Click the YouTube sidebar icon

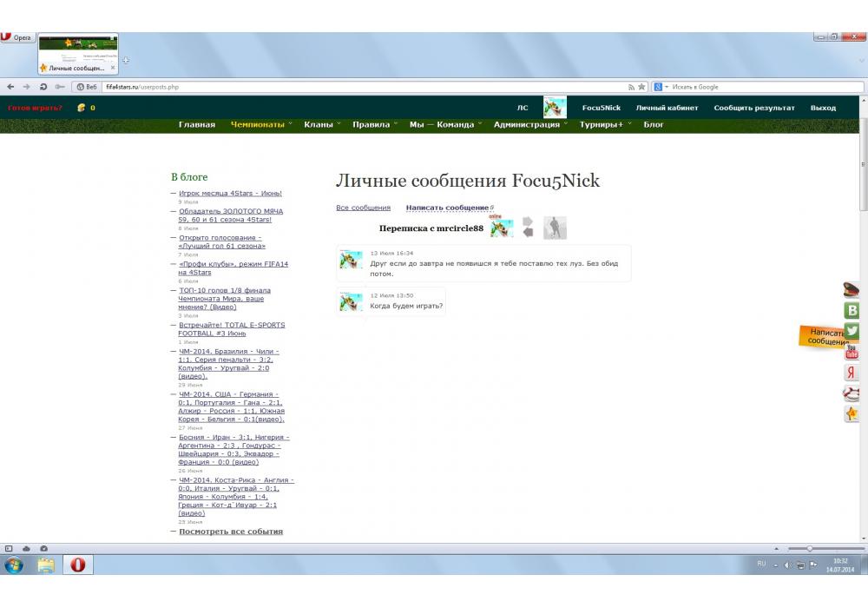pyautogui.click(x=852, y=352)
